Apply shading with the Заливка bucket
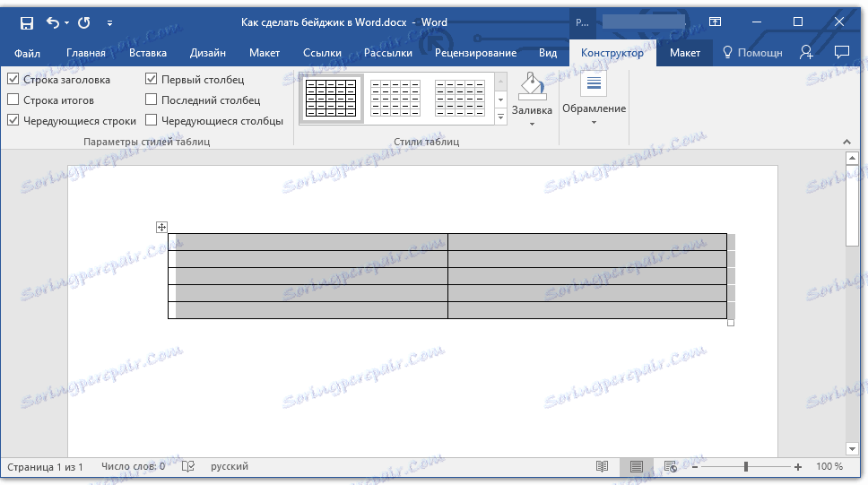The image size is (868, 485). (x=532, y=86)
